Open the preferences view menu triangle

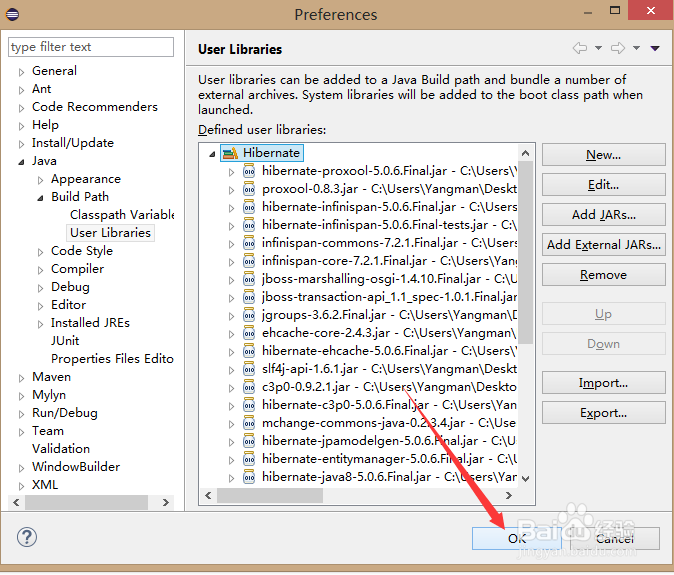coord(655,48)
